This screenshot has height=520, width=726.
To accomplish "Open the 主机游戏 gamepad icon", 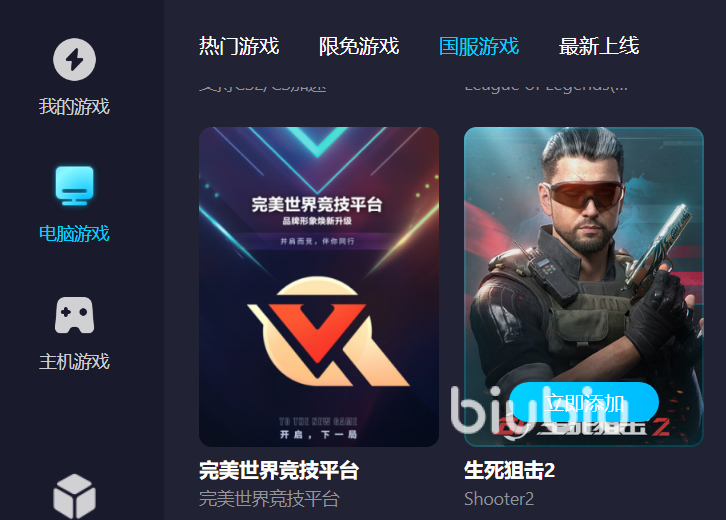I will pos(74,315).
